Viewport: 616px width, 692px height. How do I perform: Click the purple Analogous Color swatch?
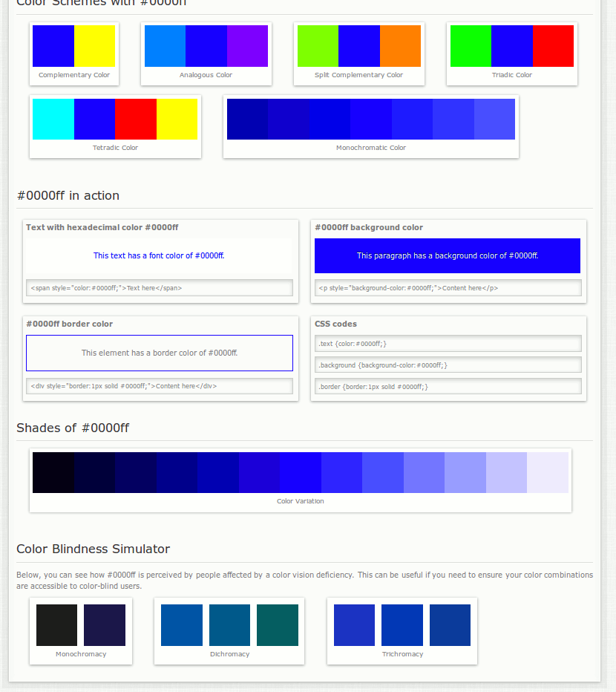pos(247,45)
